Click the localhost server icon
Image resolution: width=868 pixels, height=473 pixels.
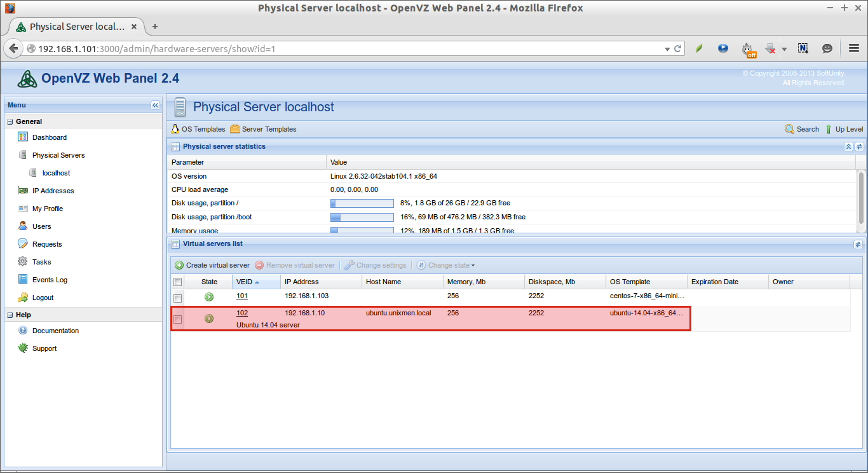[33, 173]
